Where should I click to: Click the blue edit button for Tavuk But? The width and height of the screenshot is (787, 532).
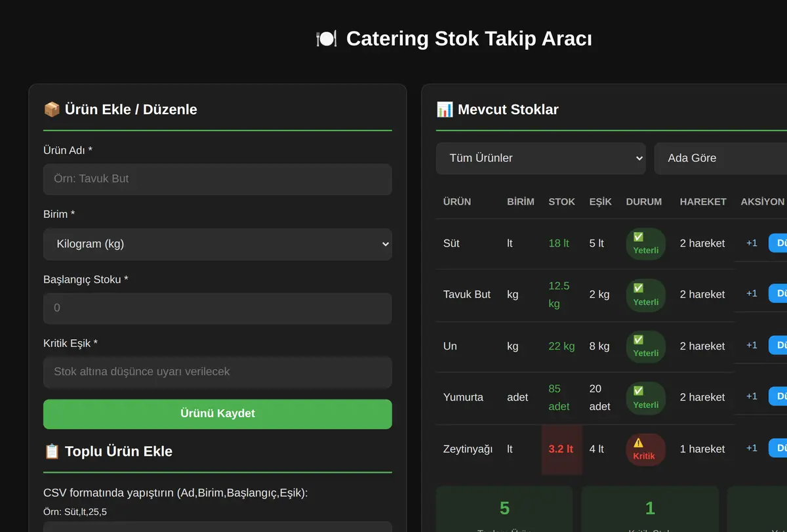pos(778,294)
